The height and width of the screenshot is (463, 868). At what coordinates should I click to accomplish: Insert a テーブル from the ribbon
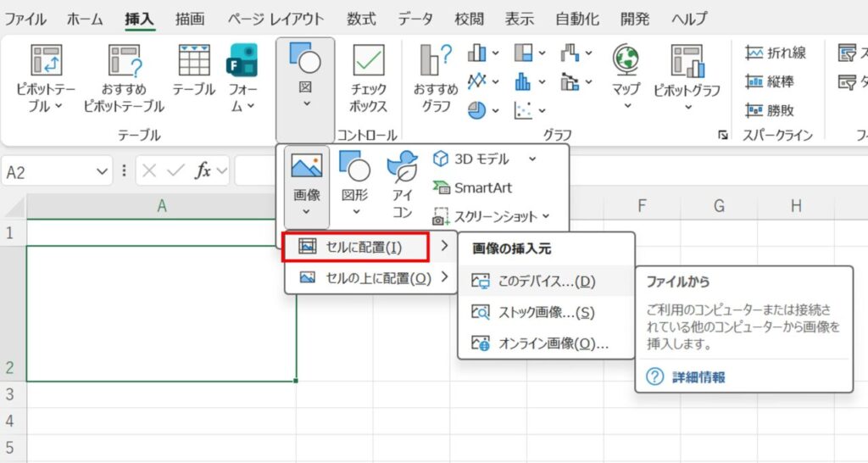(194, 70)
